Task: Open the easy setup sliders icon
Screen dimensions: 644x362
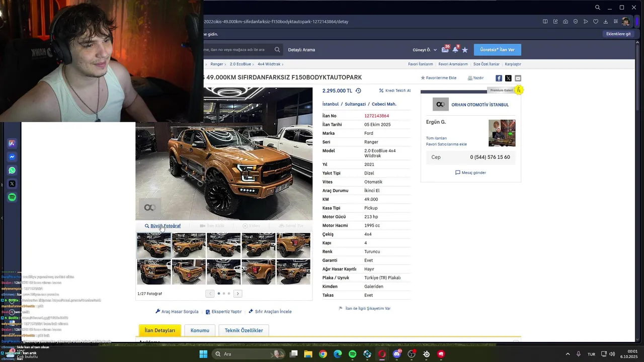Action: [615, 22]
